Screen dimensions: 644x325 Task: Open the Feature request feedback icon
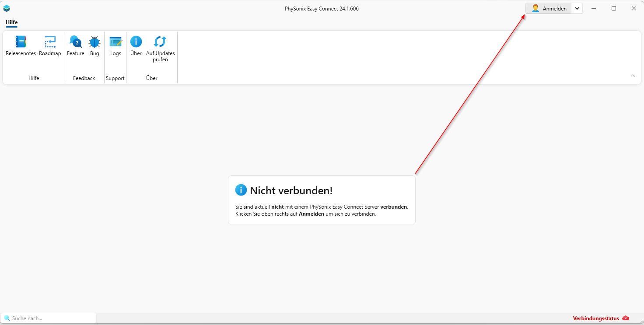click(75, 42)
